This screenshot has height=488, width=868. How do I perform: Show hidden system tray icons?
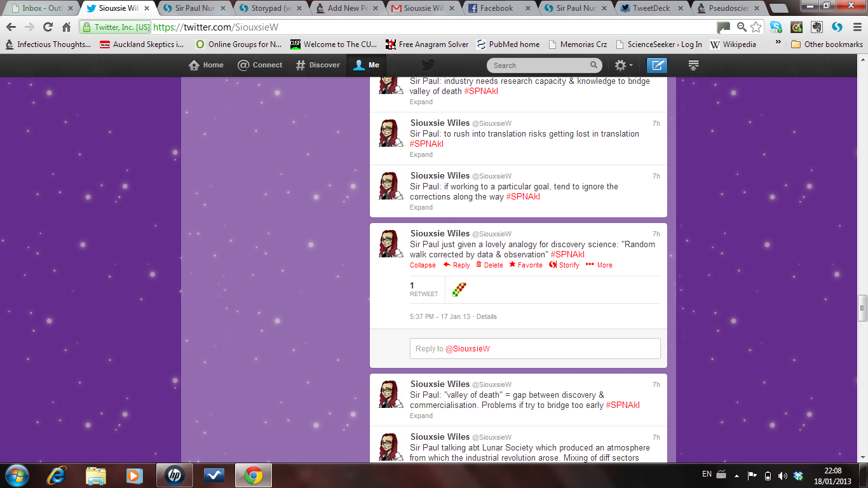(x=736, y=475)
